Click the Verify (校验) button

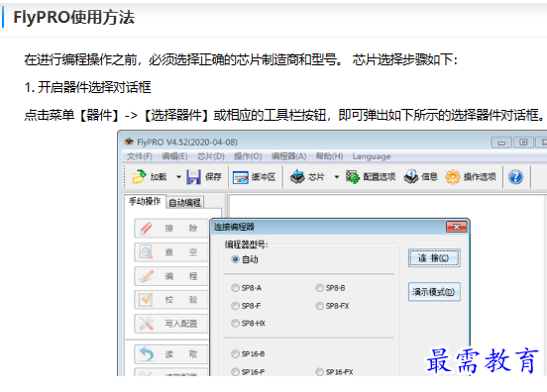point(170,300)
